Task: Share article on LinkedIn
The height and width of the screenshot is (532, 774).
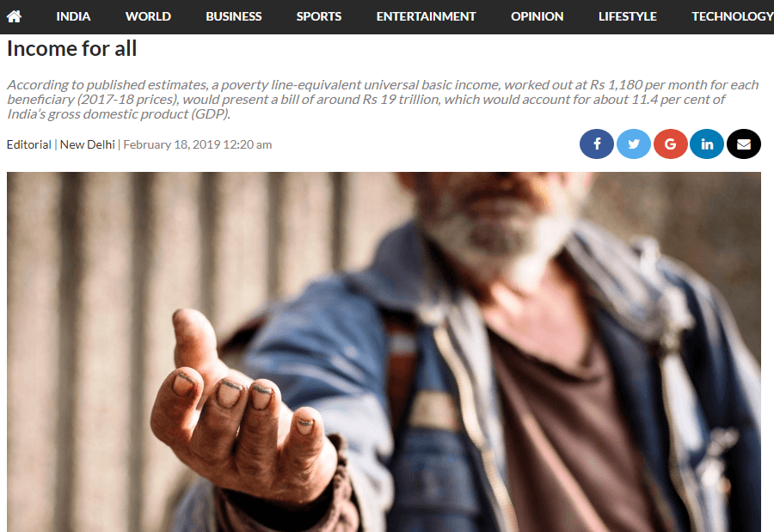Action: click(707, 144)
